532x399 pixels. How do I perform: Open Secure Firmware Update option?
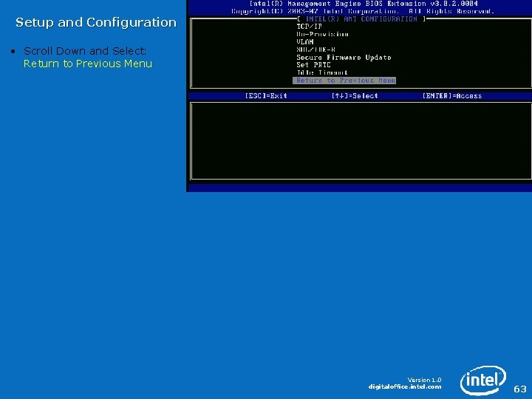click(x=344, y=58)
